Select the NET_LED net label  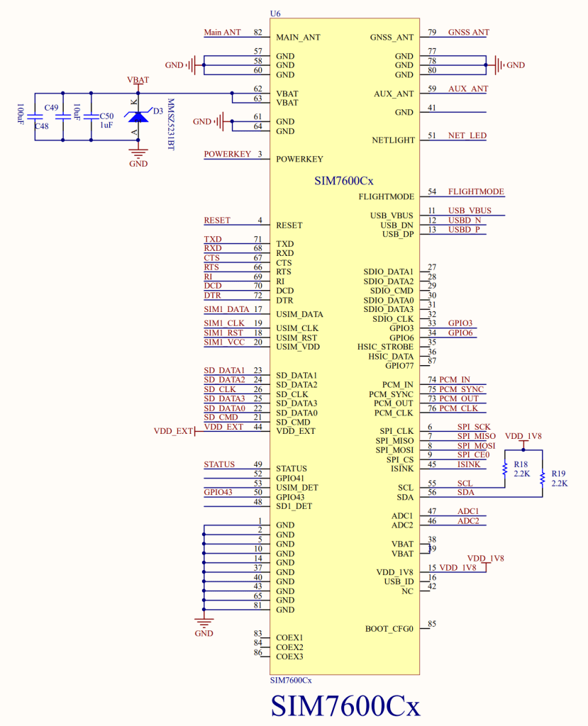click(x=467, y=135)
